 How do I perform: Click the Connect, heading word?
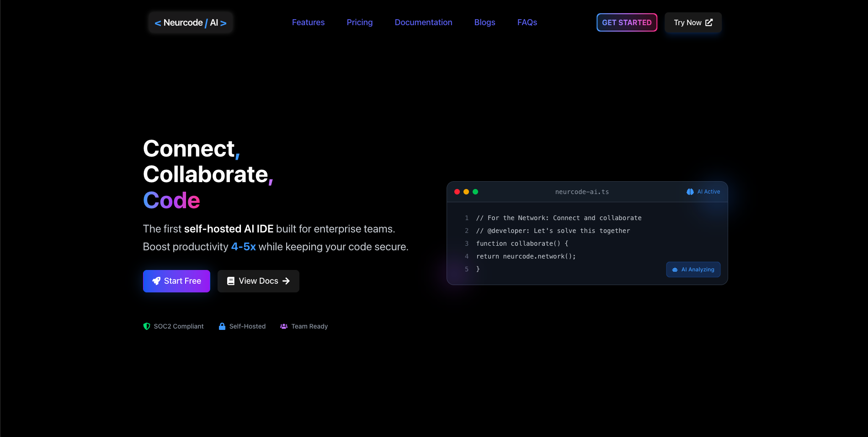coord(192,149)
